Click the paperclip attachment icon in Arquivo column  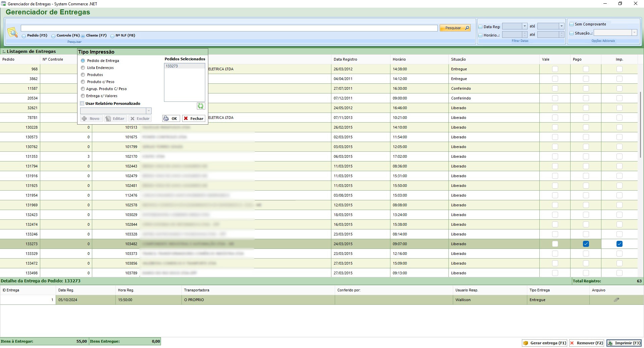point(616,300)
